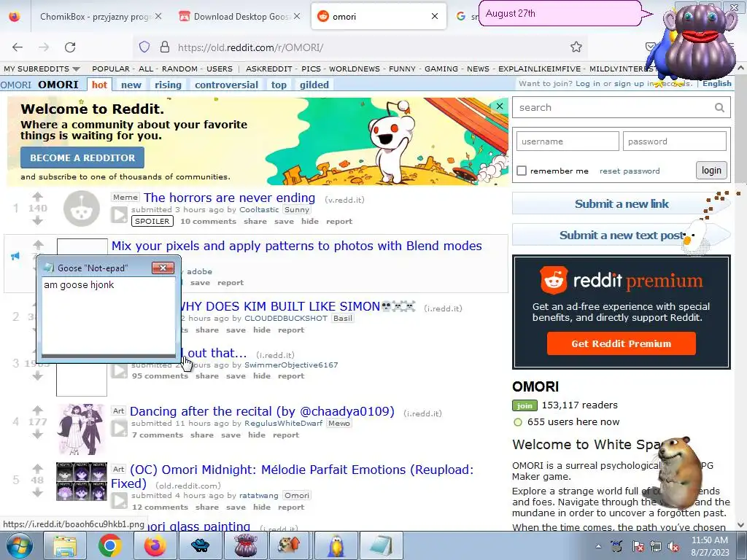Open Google Chrome from taskbar
The image size is (747, 560).
(109, 545)
